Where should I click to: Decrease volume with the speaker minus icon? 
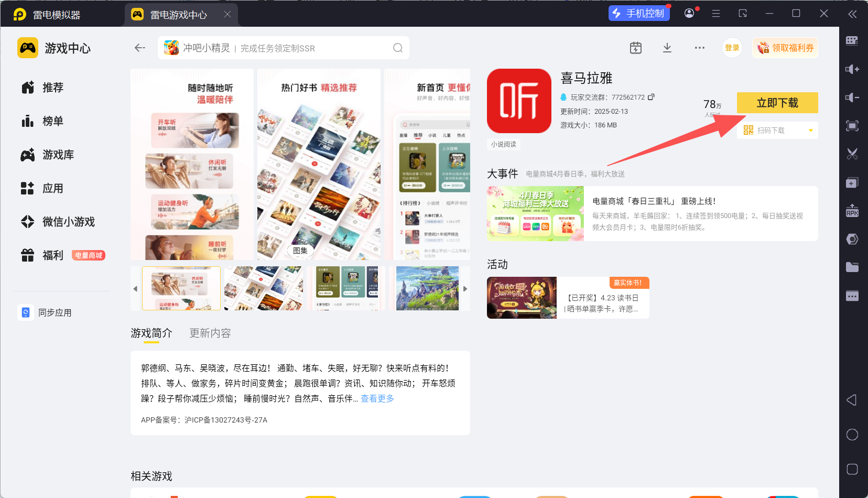point(852,98)
